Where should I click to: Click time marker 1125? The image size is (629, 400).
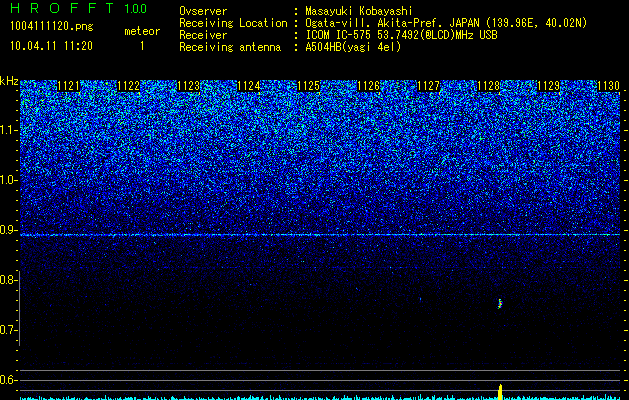(x=309, y=86)
